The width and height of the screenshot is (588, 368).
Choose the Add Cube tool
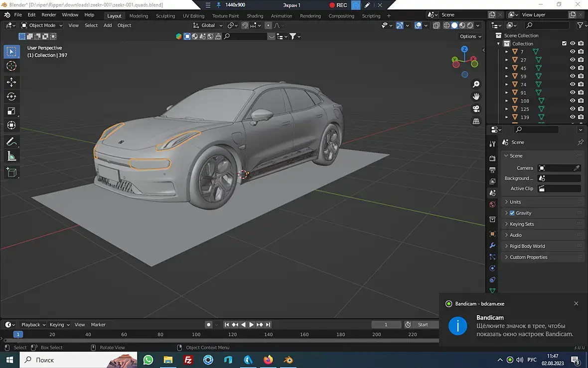tap(11, 173)
